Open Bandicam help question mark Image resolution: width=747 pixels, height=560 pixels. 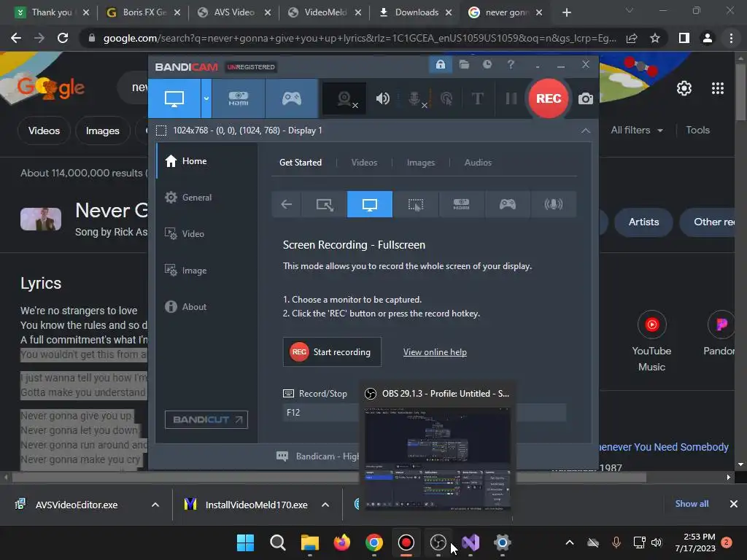[x=511, y=64]
